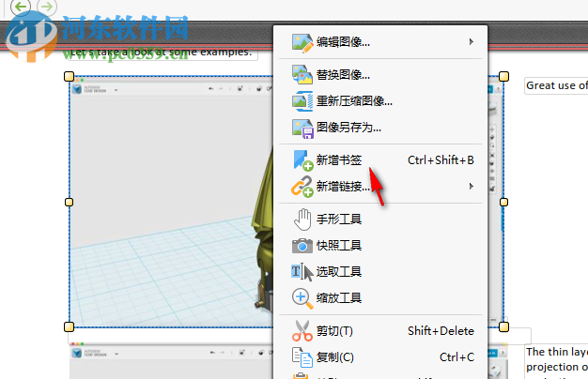Expand the 编辑图像 submenu arrow

pos(472,41)
